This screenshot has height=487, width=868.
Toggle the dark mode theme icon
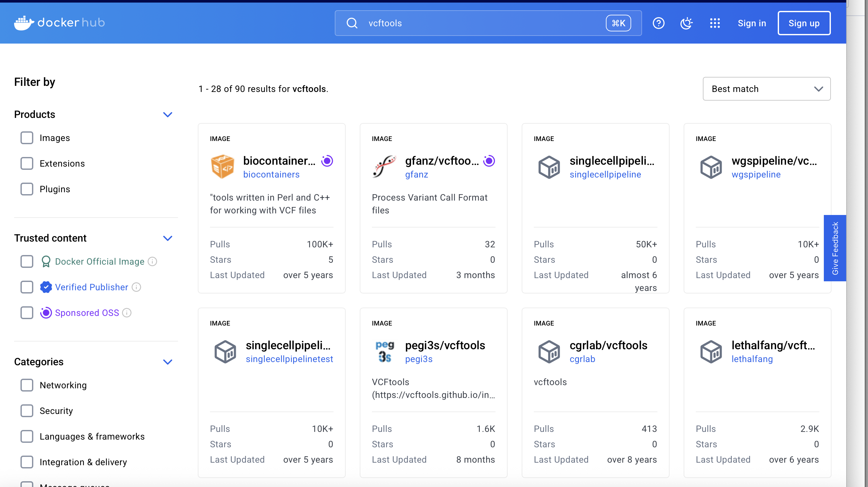[x=686, y=23]
